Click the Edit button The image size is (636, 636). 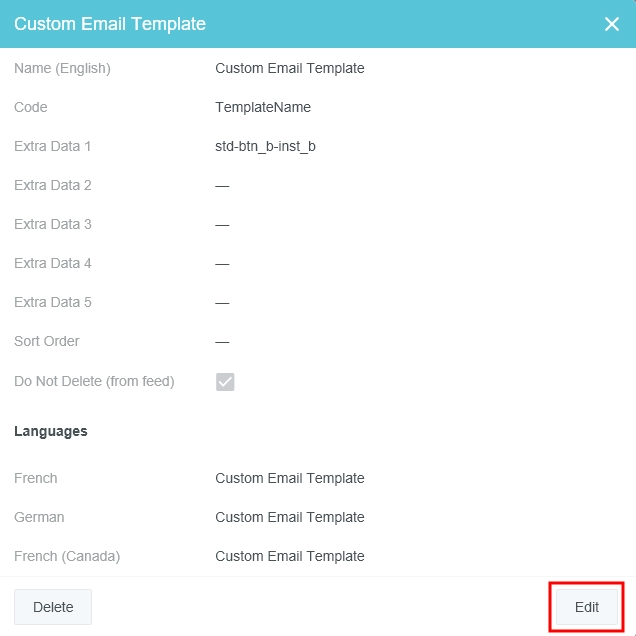click(x=587, y=607)
